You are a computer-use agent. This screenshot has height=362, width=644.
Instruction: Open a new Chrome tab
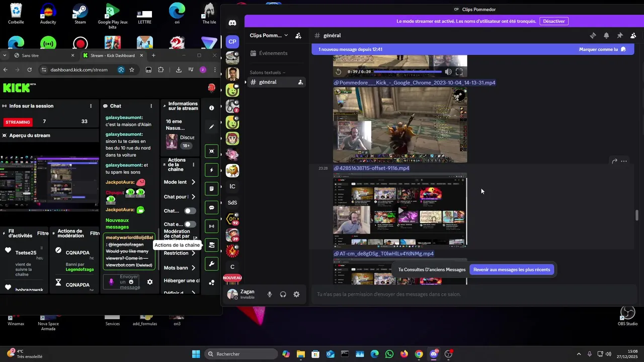(153, 55)
